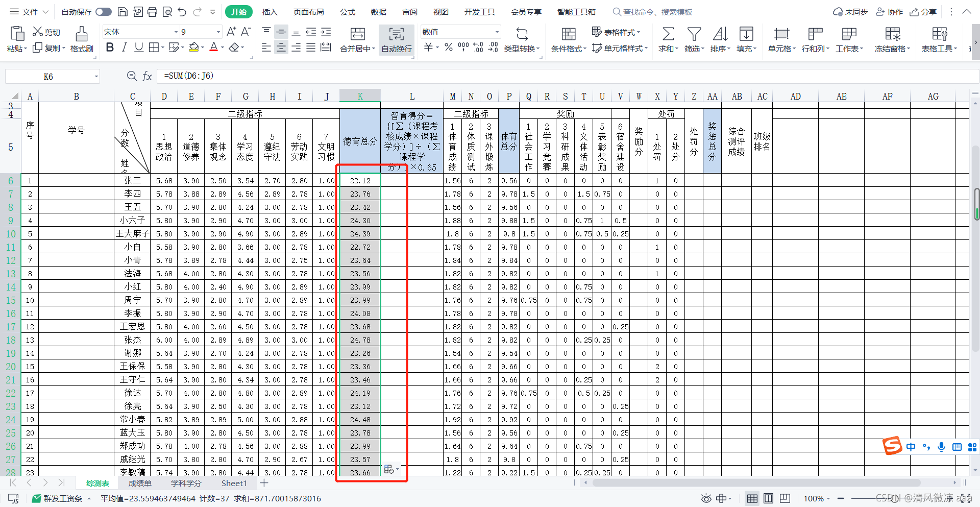
Task: Click the Sum sigma icon
Action: (668, 34)
